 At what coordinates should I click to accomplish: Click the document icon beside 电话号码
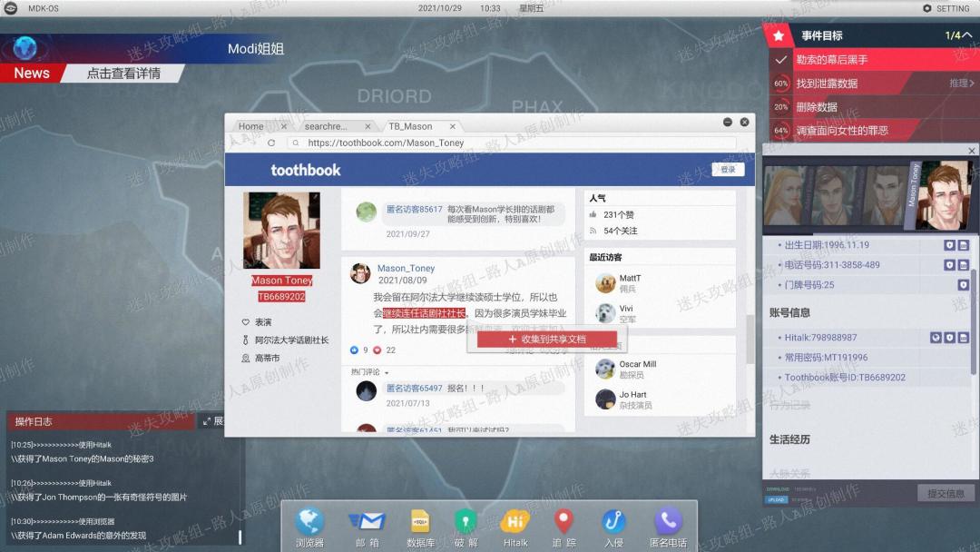963,265
